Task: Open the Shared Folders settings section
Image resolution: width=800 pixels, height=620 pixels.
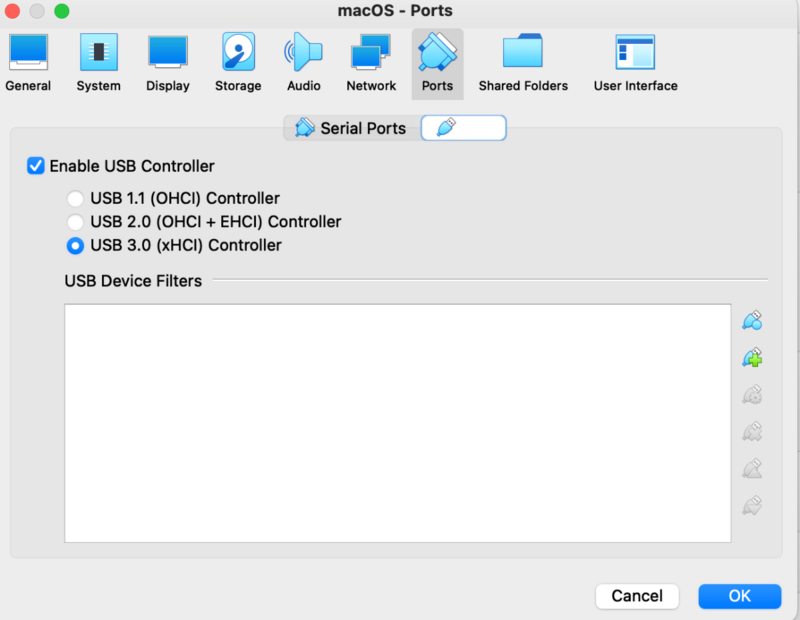Action: 523,63
